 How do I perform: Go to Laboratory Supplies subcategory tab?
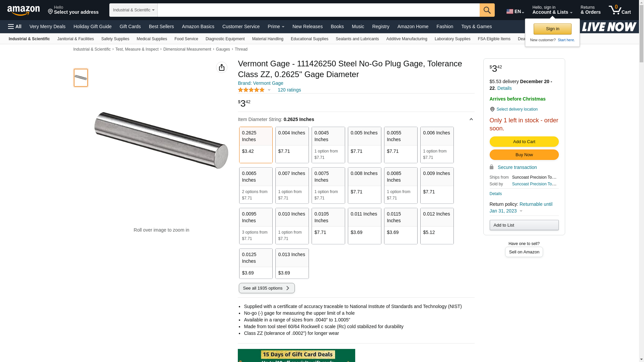tap(452, 39)
